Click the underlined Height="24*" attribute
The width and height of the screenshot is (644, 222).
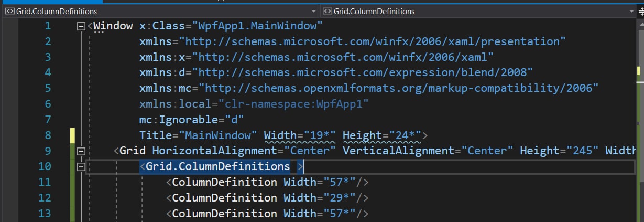pyautogui.click(x=382, y=135)
